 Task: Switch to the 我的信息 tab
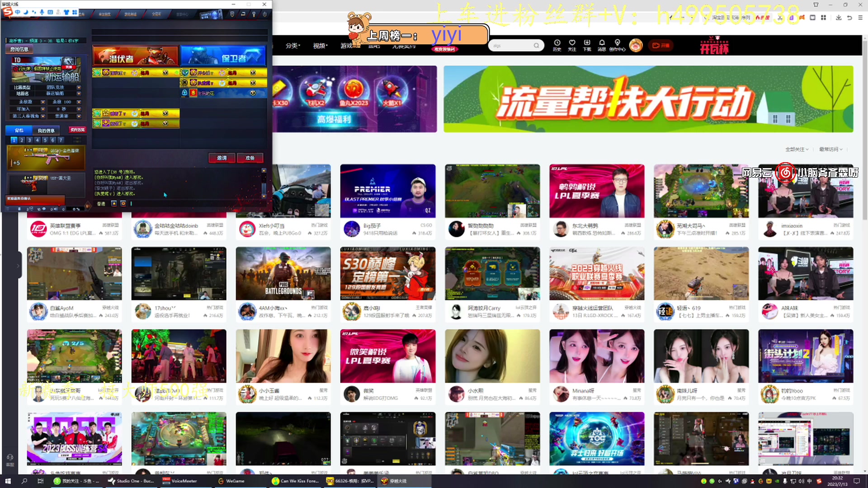coord(46,130)
